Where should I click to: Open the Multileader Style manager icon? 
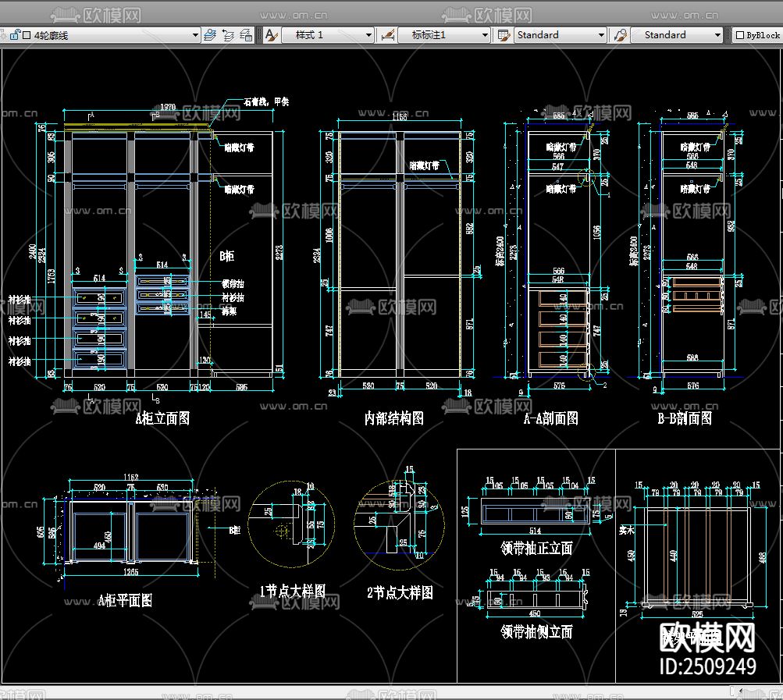click(x=620, y=35)
